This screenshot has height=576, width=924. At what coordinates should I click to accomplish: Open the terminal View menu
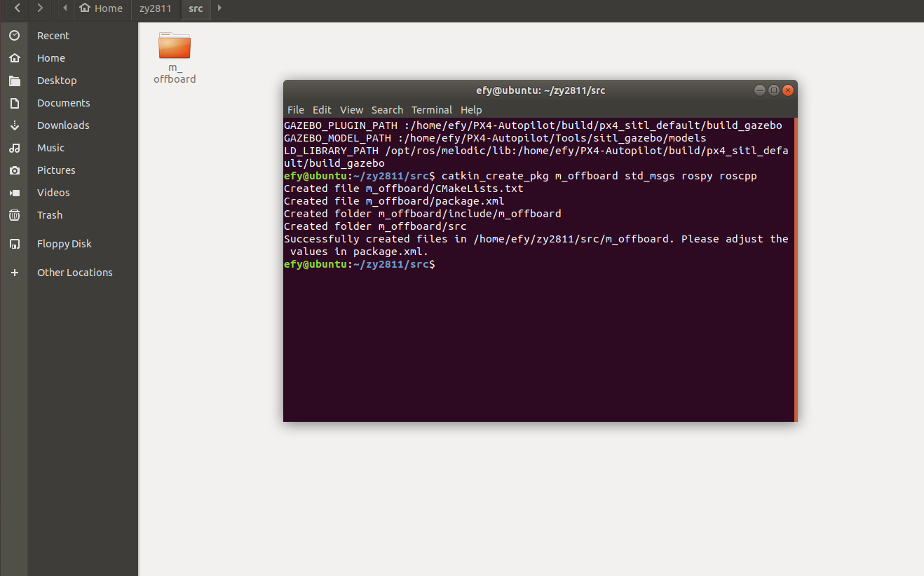point(352,110)
